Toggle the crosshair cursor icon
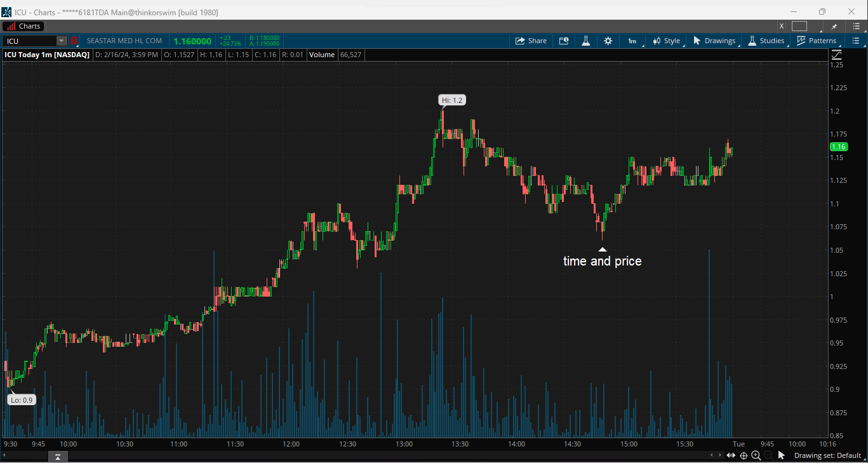 pyautogui.click(x=744, y=455)
